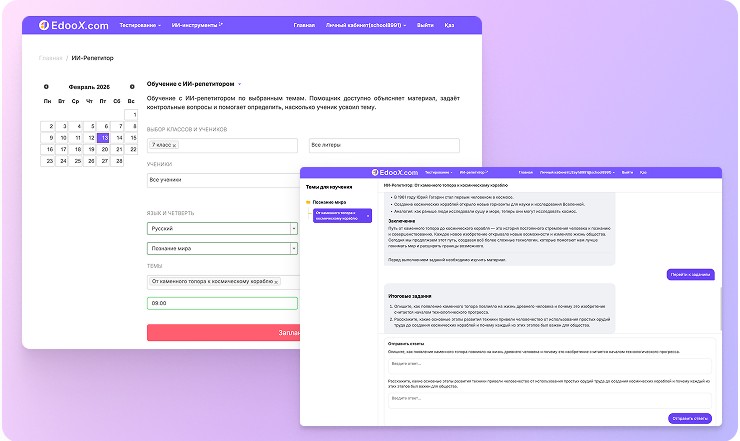Click the EdooX.com logo in the back window
Viewport: 740px width, 441px height.
[x=74, y=25]
